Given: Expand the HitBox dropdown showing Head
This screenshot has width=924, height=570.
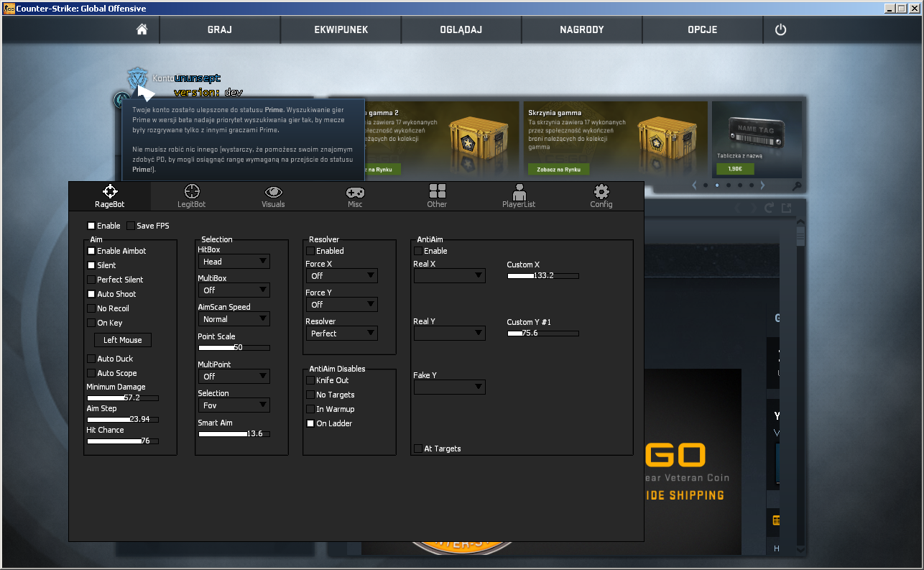Looking at the screenshot, I should pyautogui.click(x=234, y=262).
